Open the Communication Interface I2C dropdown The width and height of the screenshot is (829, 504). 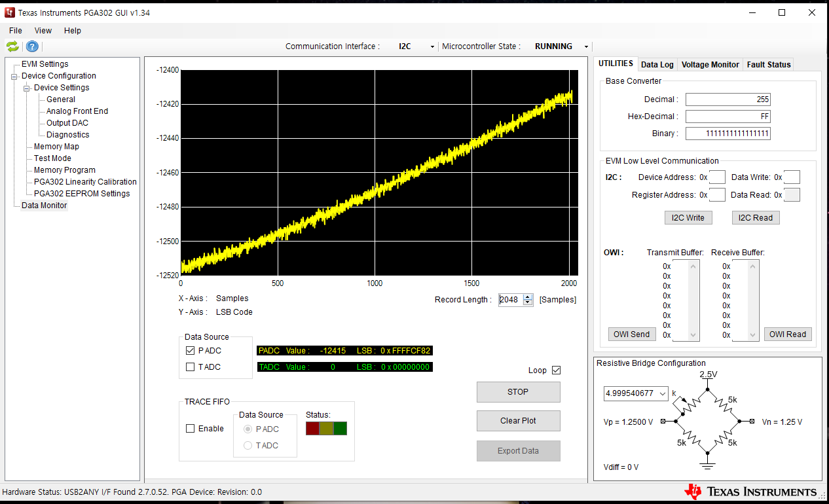click(x=432, y=46)
